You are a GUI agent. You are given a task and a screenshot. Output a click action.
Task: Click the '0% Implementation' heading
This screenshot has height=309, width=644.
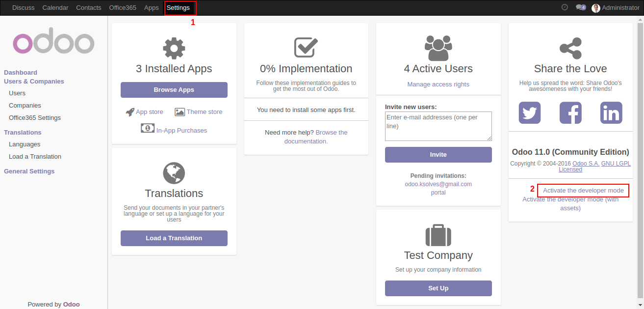(306, 69)
